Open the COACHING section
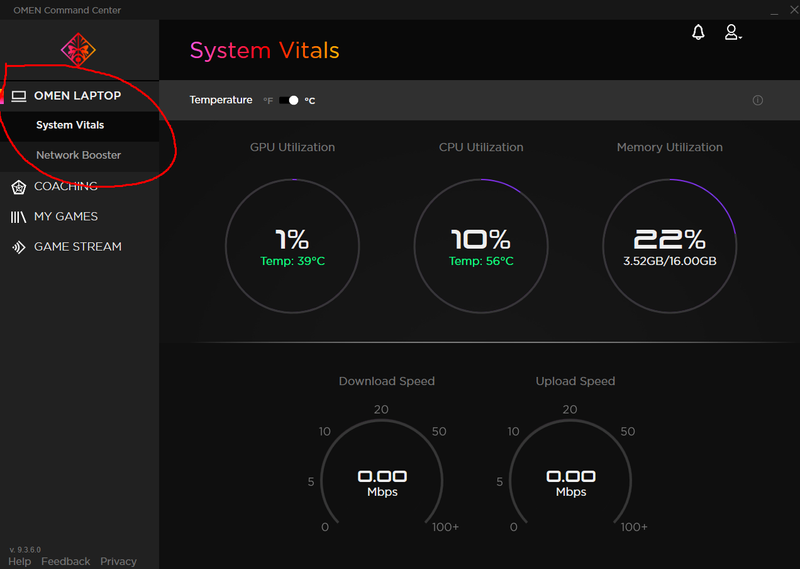This screenshot has width=800, height=569. [66, 187]
